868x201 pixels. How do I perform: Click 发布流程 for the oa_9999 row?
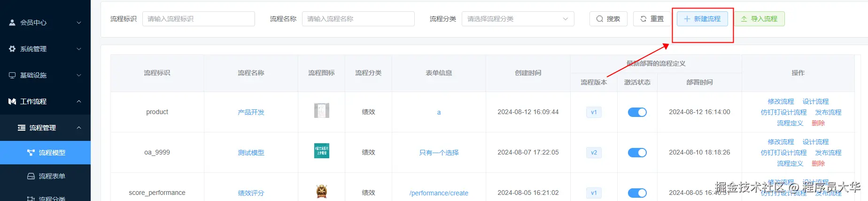click(829, 153)
